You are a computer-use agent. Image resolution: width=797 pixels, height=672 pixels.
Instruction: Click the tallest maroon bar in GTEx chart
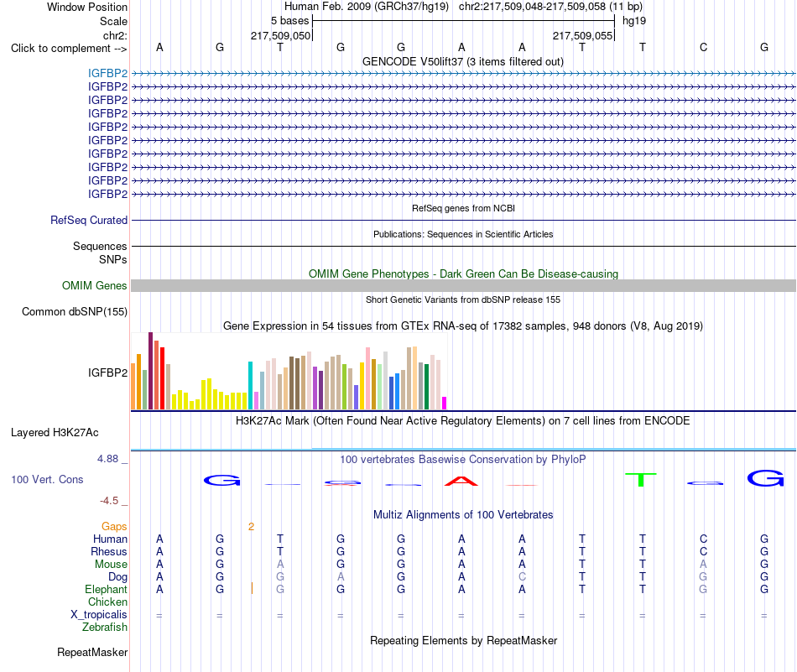(x=150, y=371)
